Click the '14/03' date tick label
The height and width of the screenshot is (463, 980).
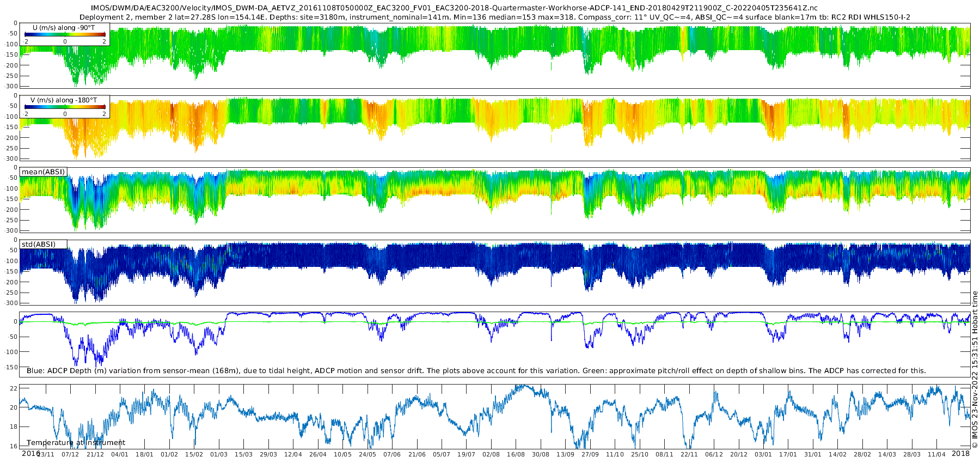click(x=887, y=454)
